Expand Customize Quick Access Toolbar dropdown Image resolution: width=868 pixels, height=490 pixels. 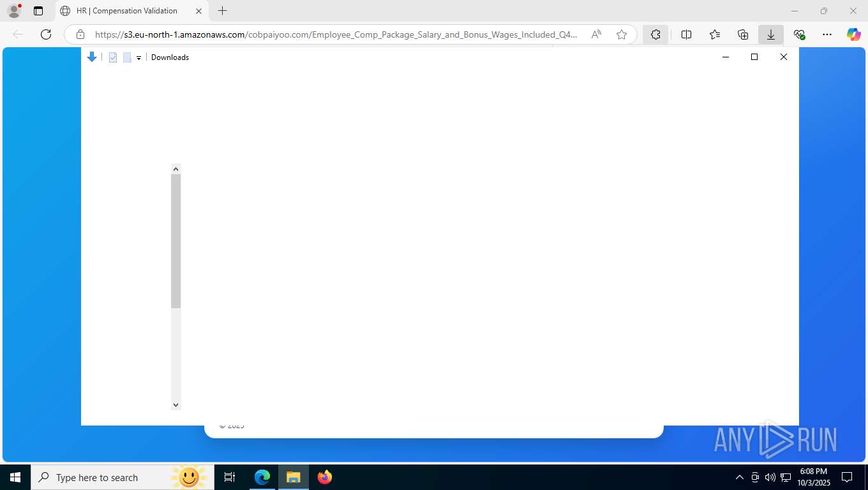tap(138, 58)
